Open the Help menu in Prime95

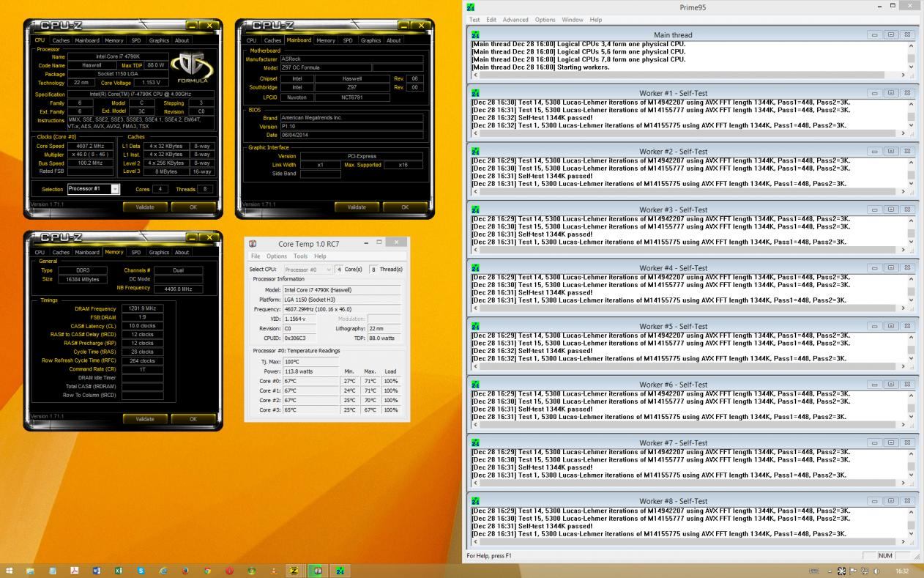click(x=596, y=20)
